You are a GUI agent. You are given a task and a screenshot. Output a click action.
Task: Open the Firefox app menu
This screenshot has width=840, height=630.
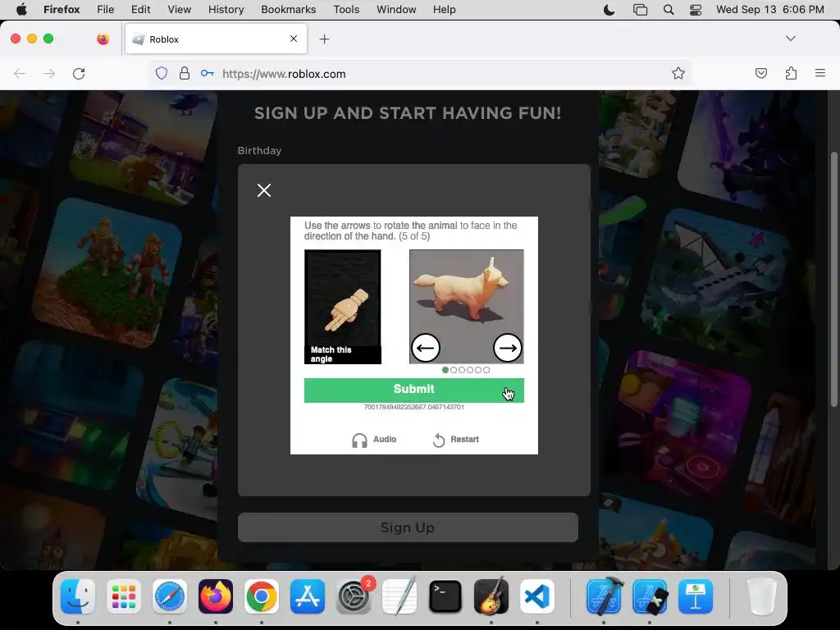point(61,10)
